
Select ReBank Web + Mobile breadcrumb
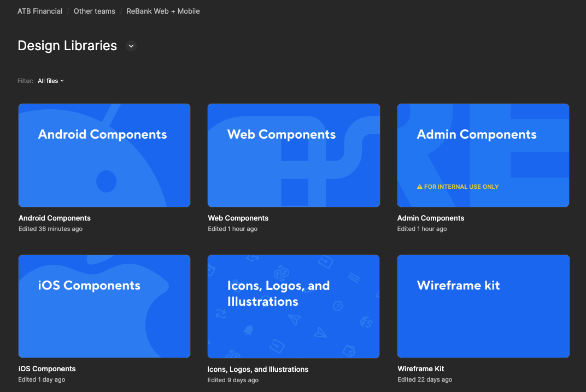pyautogui.click(x=163, y=11)
